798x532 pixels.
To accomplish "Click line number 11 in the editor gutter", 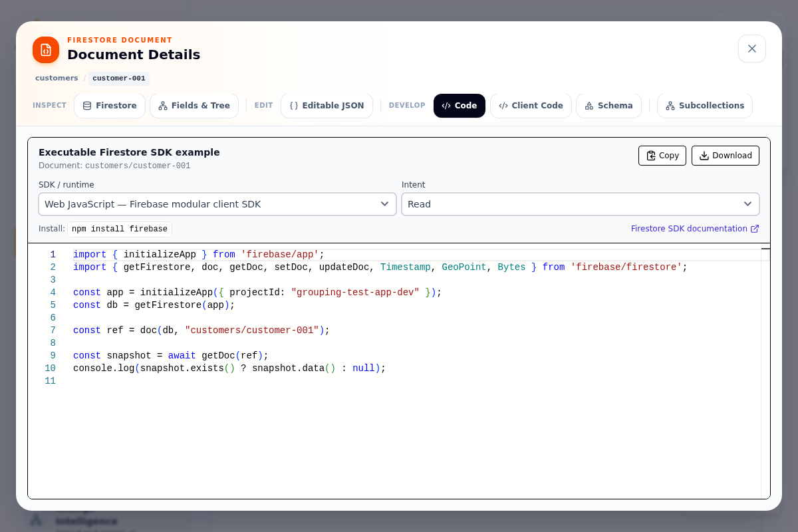I will pos(50,381).
